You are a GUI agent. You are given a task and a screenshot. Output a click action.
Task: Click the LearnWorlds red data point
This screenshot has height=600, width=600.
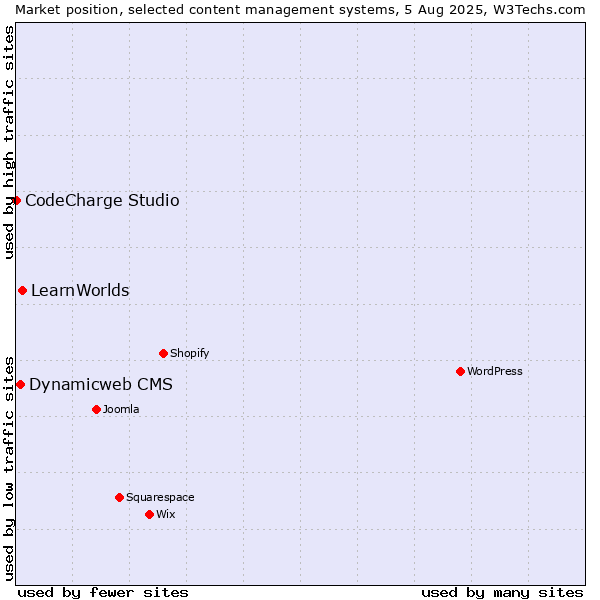click(x=23, y=291)
